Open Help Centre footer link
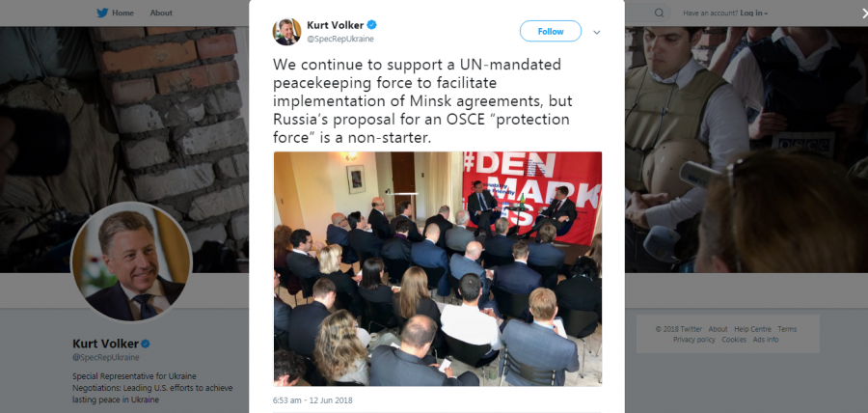The width and height of the screenshot is (868, 413). pos(752,329)
